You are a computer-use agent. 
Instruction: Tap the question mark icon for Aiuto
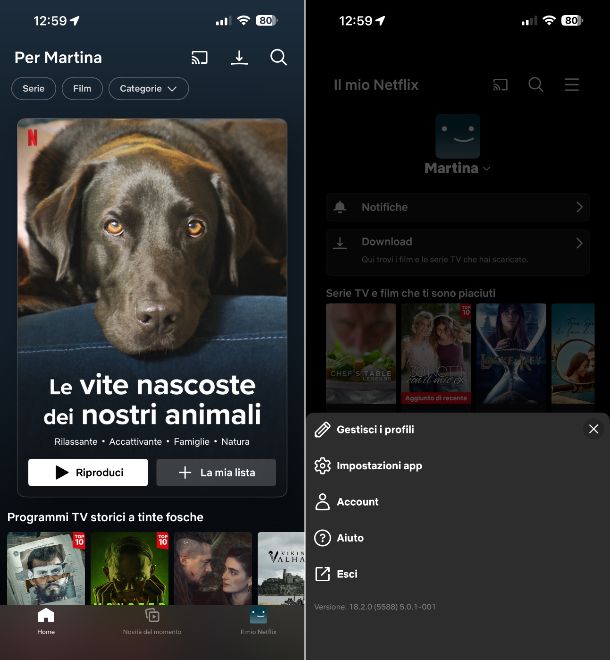pos(322,538)
